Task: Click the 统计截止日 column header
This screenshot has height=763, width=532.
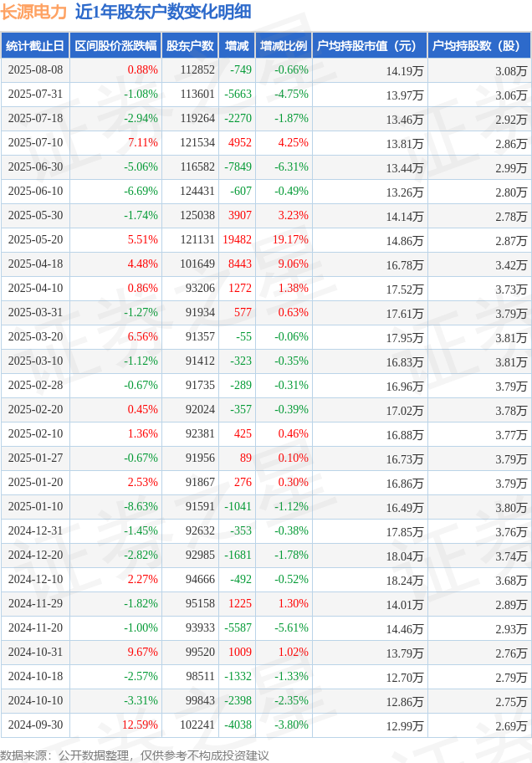Action: click(35, 46)
